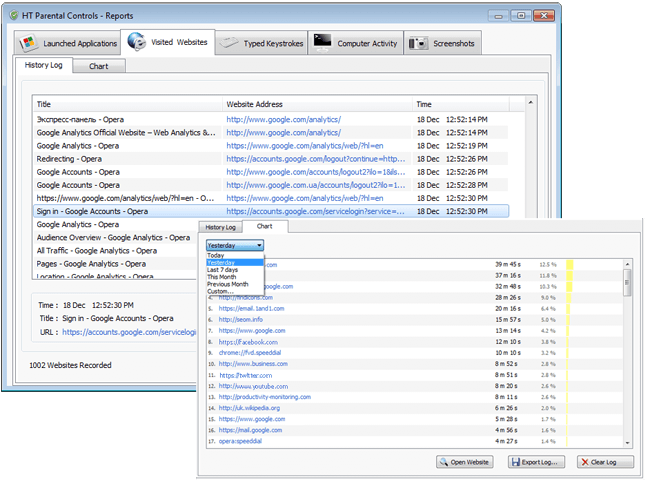Click the Clear Log button

605,462
